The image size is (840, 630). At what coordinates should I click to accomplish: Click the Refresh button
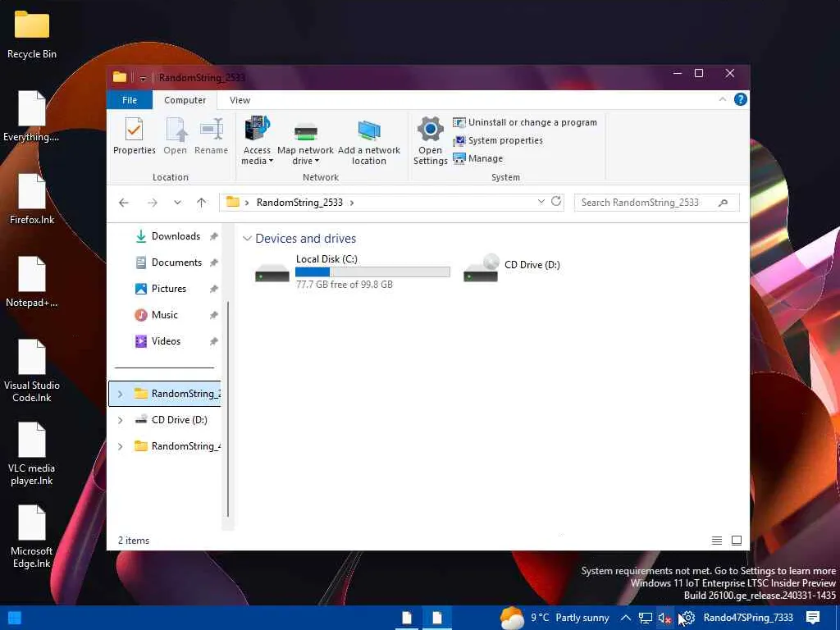pos(556,202)
